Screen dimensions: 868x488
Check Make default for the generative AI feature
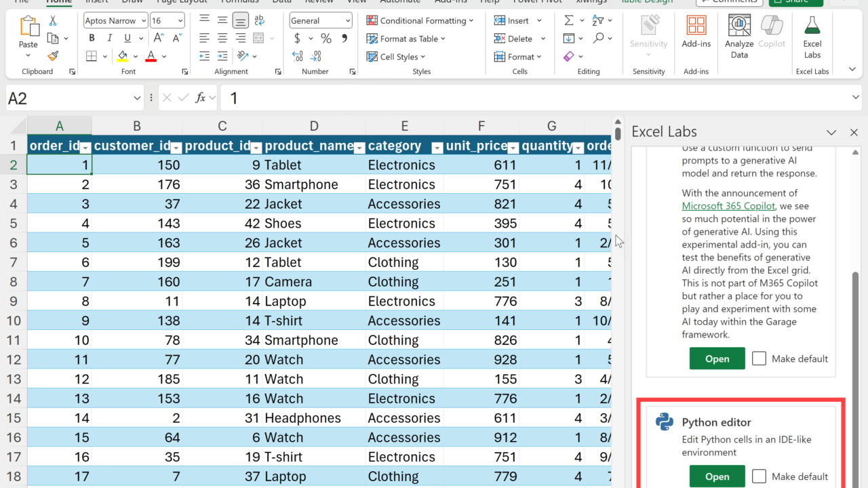(x=759, y=359)
